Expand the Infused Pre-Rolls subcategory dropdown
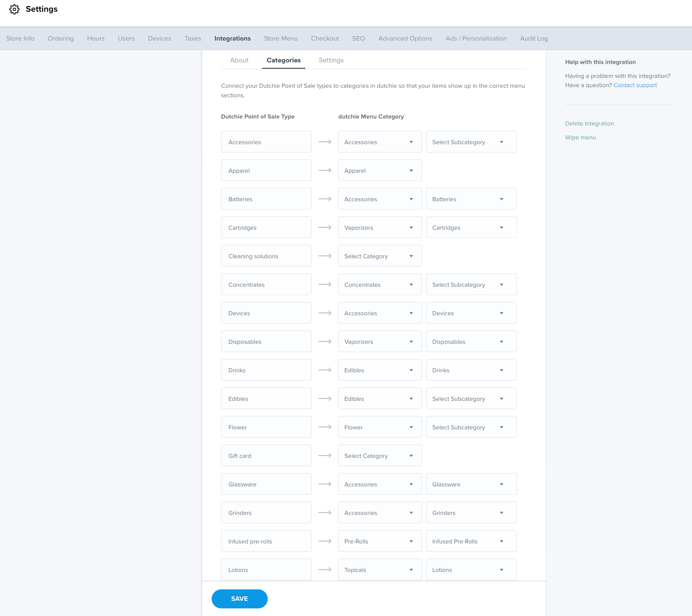The height and width of the screenshot is (616, 692). pos(471,541)
